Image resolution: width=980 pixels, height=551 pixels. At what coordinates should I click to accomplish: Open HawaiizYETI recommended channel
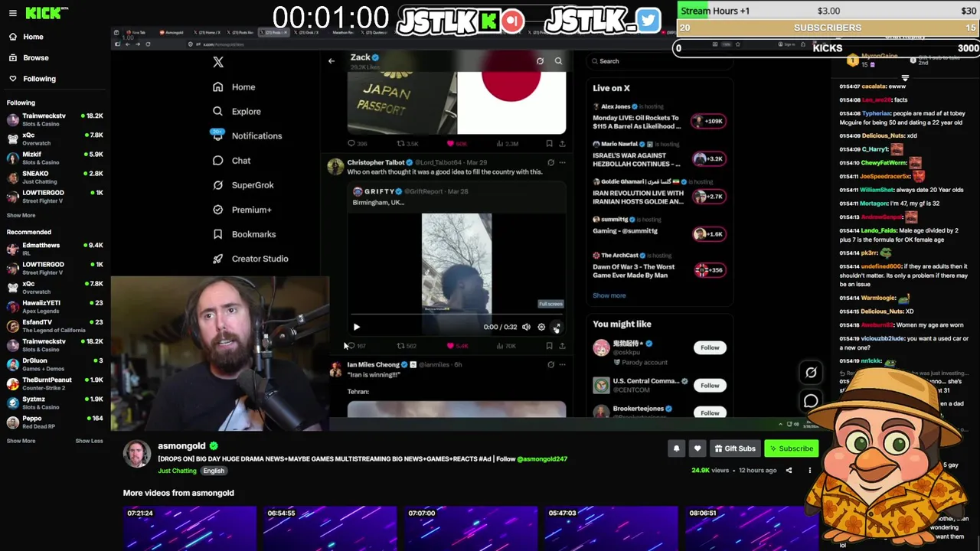click(x=54, y=306)
